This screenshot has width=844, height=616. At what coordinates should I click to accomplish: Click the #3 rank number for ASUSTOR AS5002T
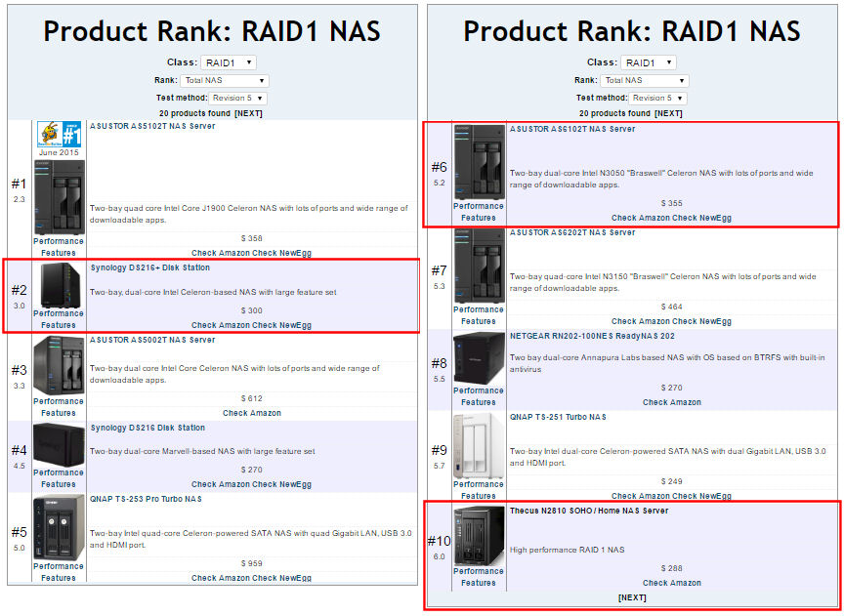coord(20,370)
